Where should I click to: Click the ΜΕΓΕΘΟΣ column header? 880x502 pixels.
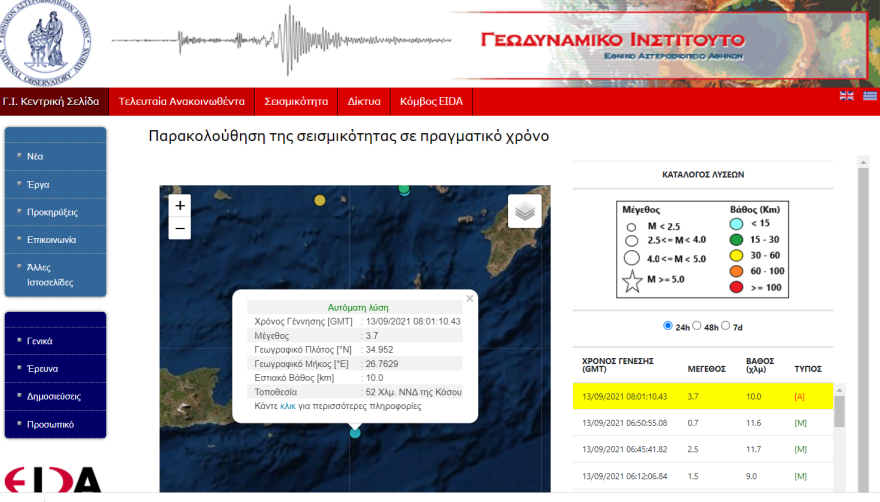point(707,369)
